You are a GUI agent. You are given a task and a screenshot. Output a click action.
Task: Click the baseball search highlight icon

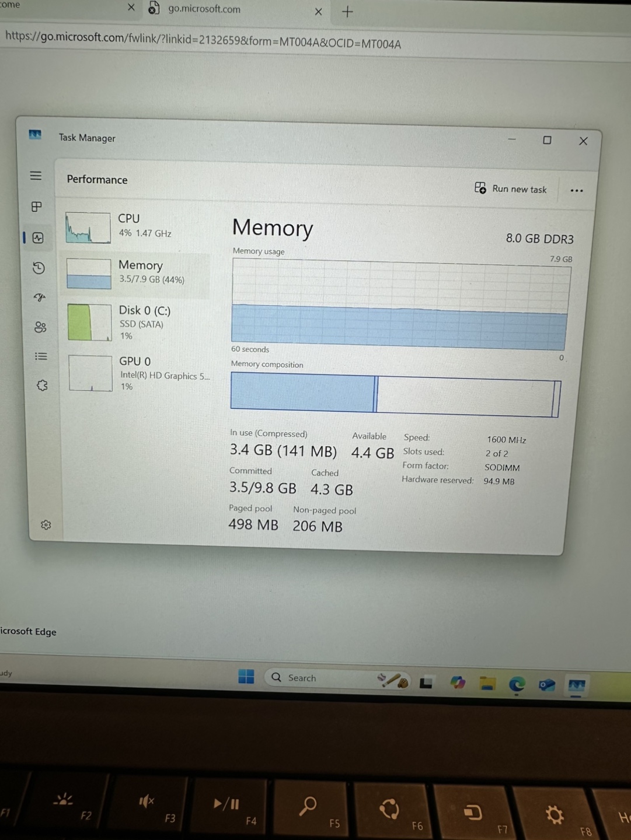(x=393, y=680)
